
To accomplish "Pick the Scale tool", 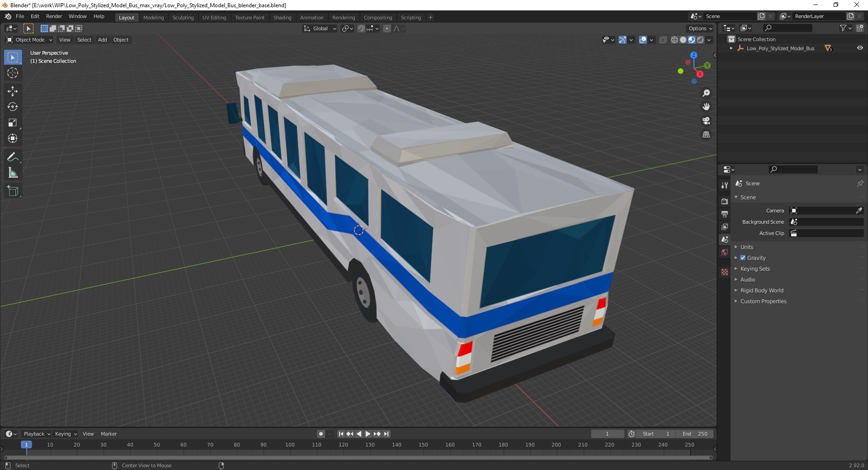I will coord(13,123).
